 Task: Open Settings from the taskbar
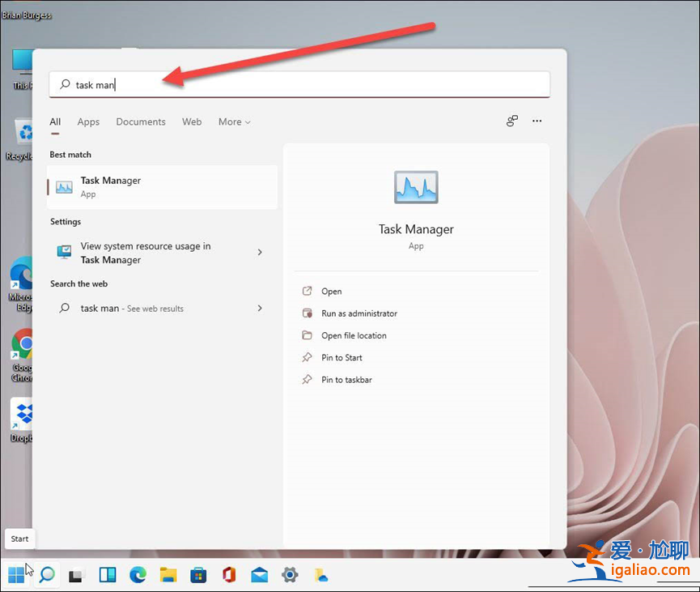[x=290, y=574]
